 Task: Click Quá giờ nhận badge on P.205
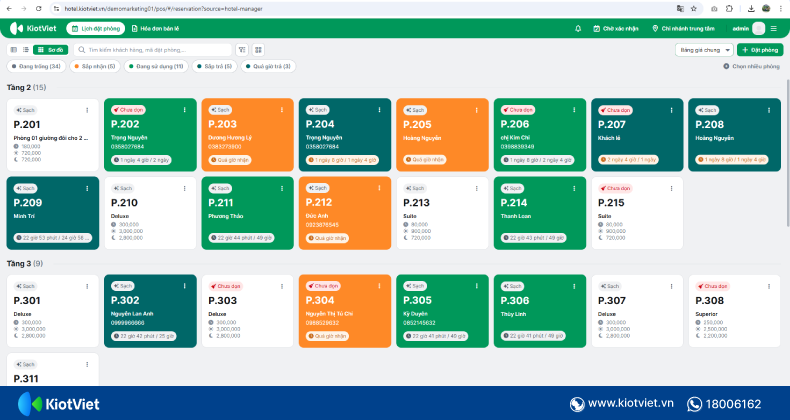coord(425,160)
